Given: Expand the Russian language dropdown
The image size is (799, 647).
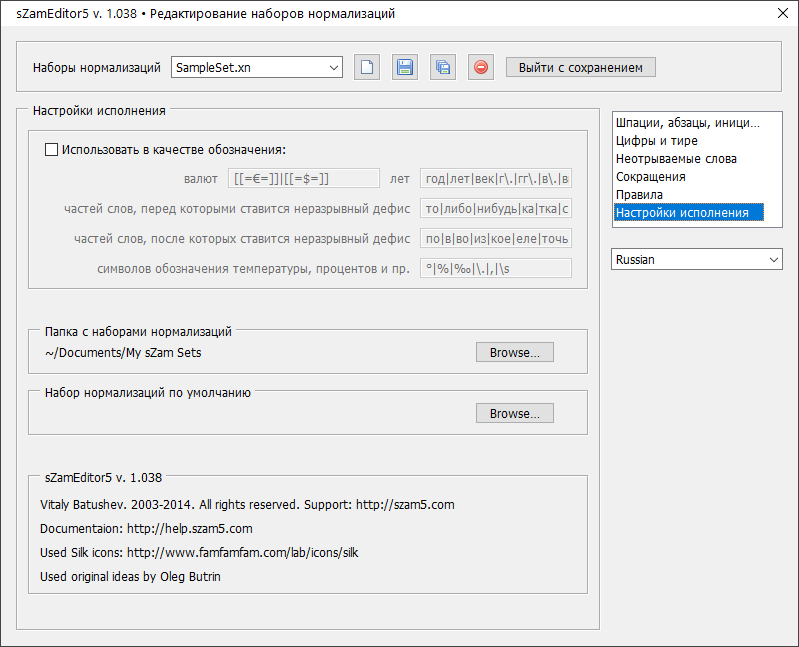Looking at the screenshot, I should (x=696, y=259).
